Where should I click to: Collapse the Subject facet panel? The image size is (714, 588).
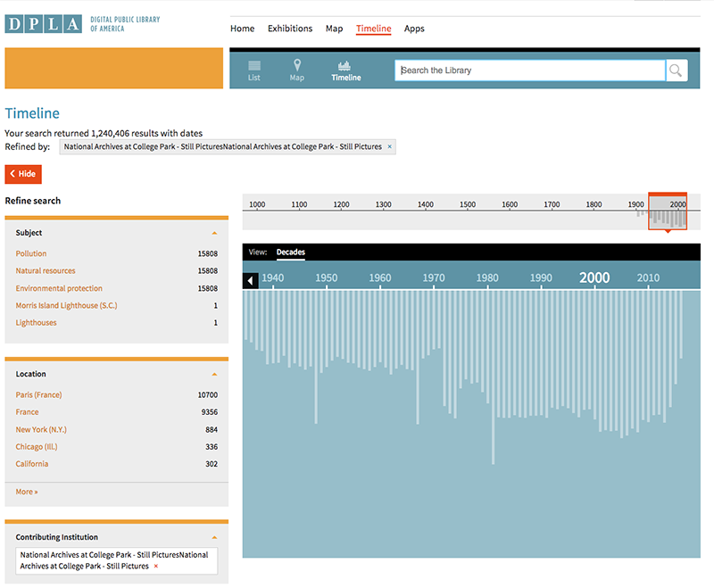(214, 233)
